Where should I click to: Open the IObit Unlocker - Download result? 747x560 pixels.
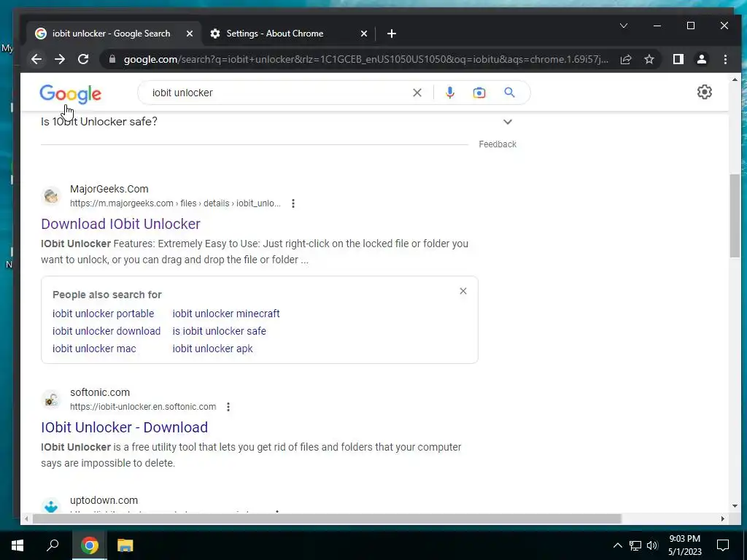[x=124, y=427]
